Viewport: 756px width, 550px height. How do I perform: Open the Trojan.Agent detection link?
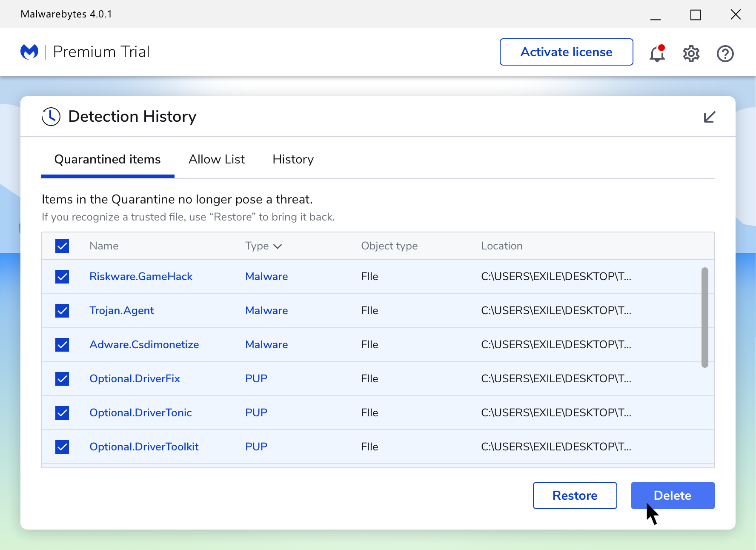pyautogui.click(x=122, y=311)
